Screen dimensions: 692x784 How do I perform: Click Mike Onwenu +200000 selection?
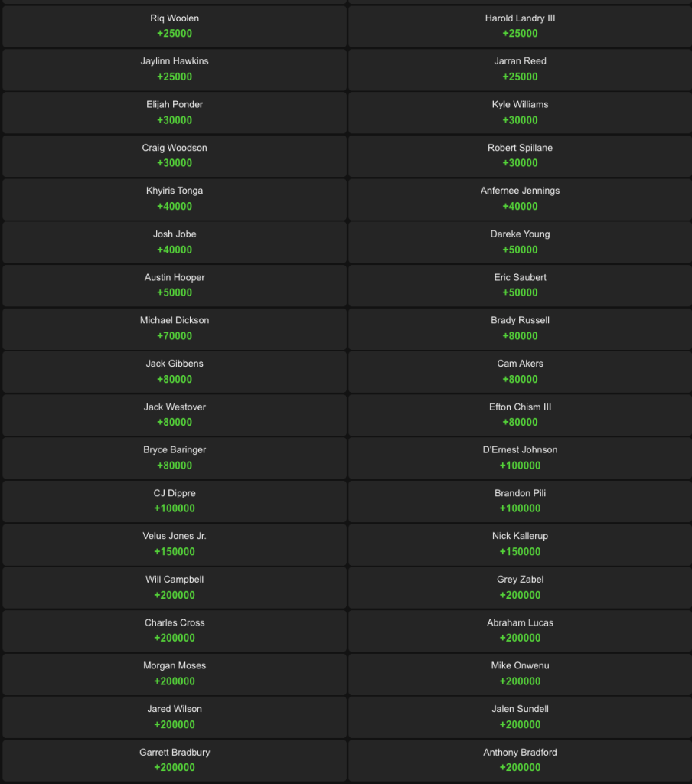point(520,674)
